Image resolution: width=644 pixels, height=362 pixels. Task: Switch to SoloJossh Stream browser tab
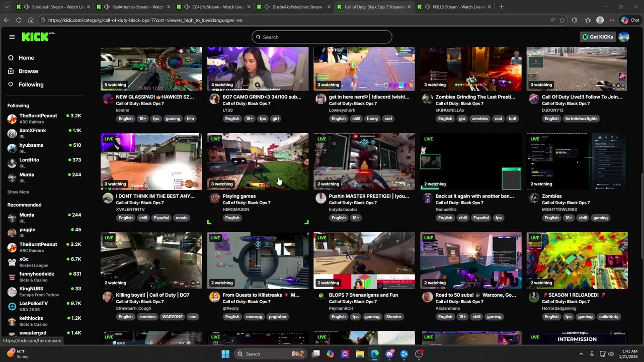tap(53, 7)
